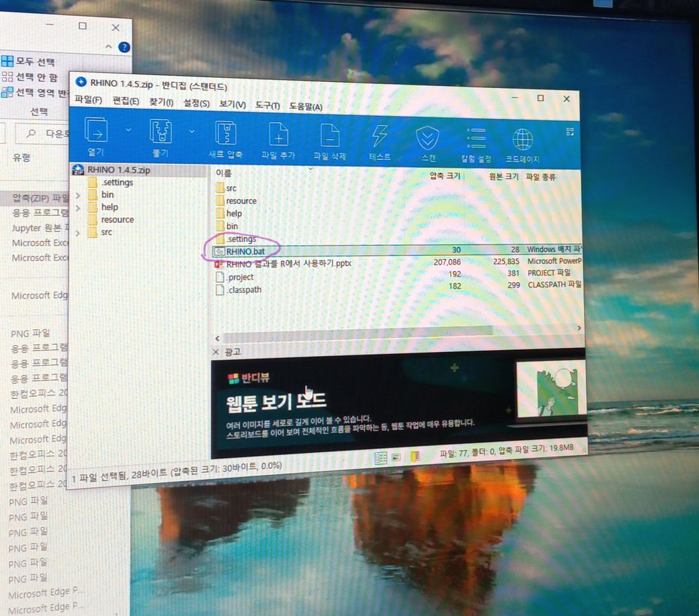
Task: Click the 파일 추가 (Add File) icon
Action: click(278, 136)
